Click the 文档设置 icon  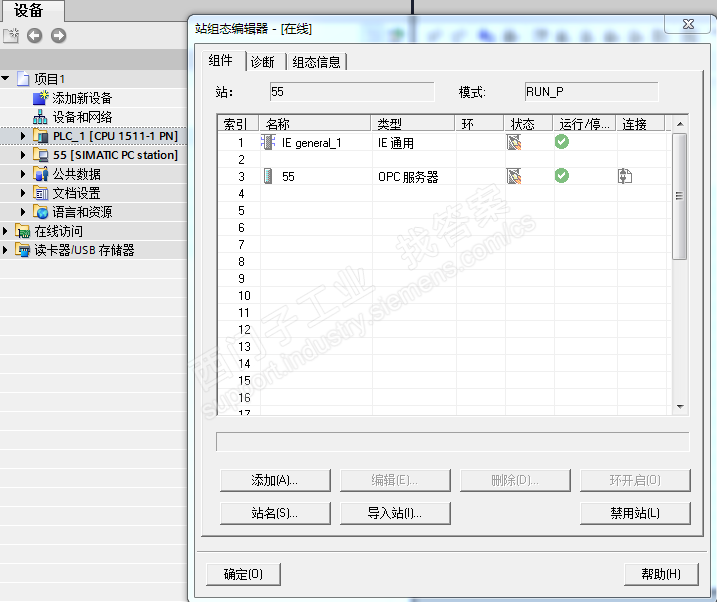tap(41, 193)
